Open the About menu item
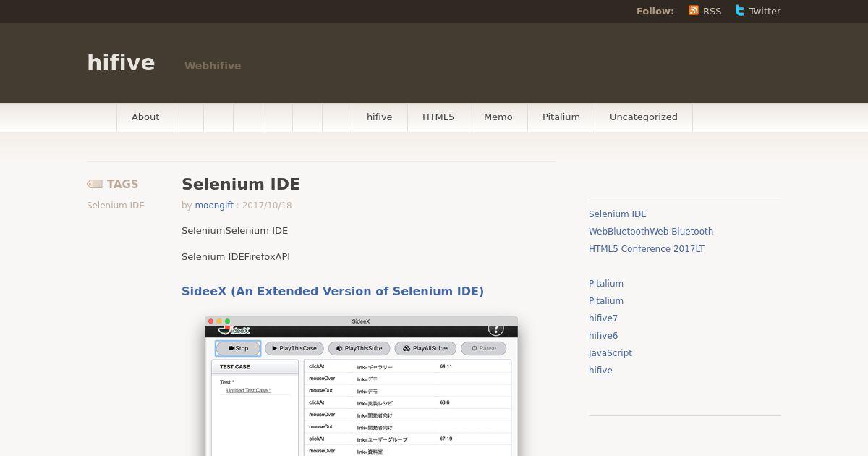The image size is (868, 456). coord(145,117)
